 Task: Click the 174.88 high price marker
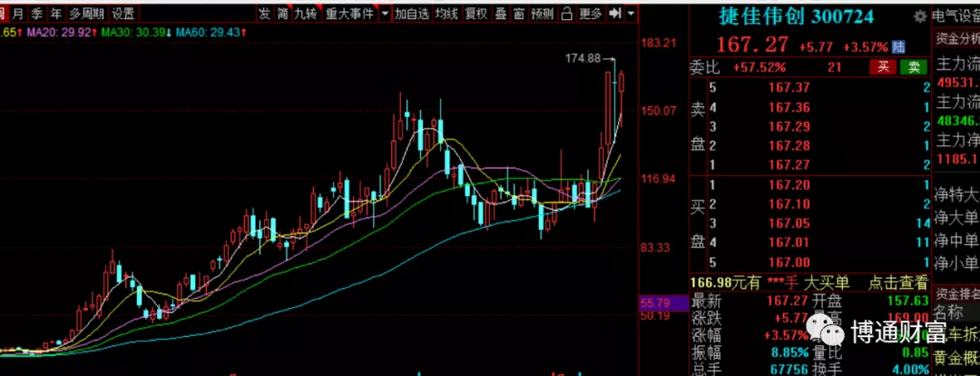coord(583,59)
